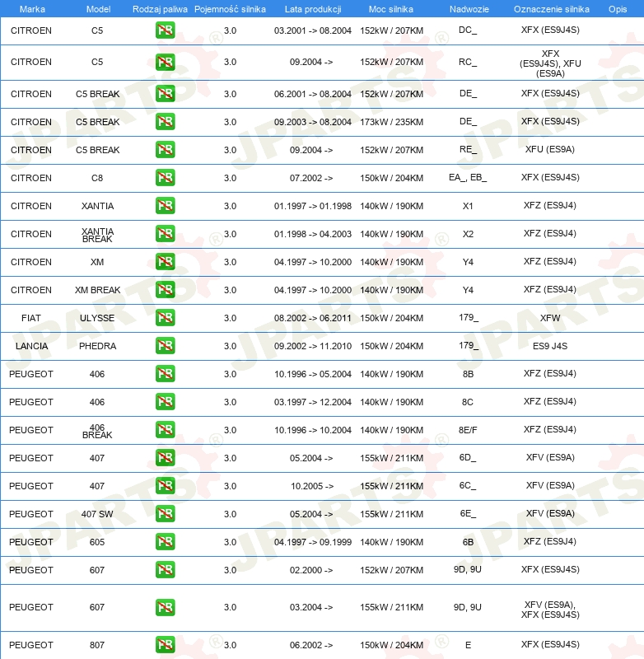Screen dimensions: 644x659
Task: Select the 'XANTIA BREAK' model cell
Action: (x=97, y=235)
